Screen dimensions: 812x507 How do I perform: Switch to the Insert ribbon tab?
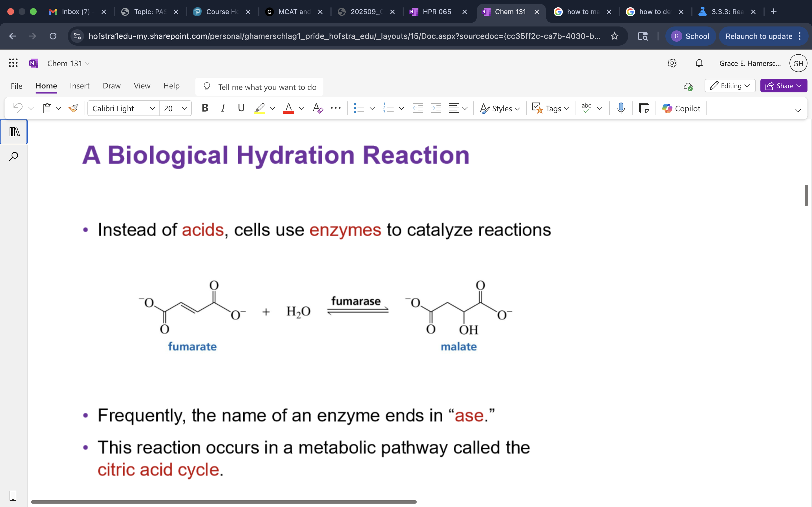[x=80, y=86]
